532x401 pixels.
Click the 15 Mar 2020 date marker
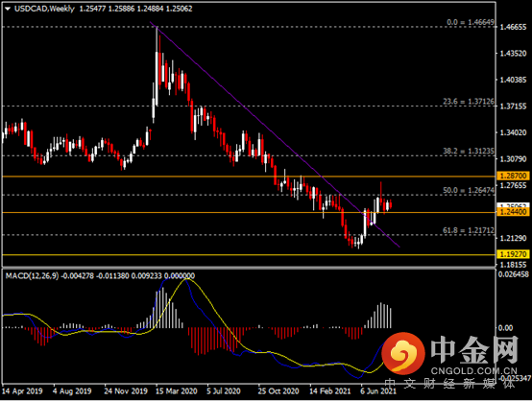(176, 391)
